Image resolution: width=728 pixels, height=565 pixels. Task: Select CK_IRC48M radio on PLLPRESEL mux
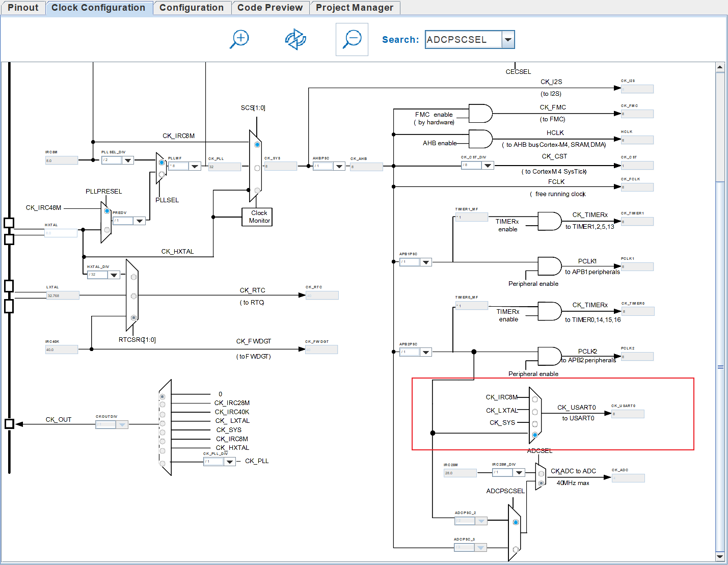point(106,211)
